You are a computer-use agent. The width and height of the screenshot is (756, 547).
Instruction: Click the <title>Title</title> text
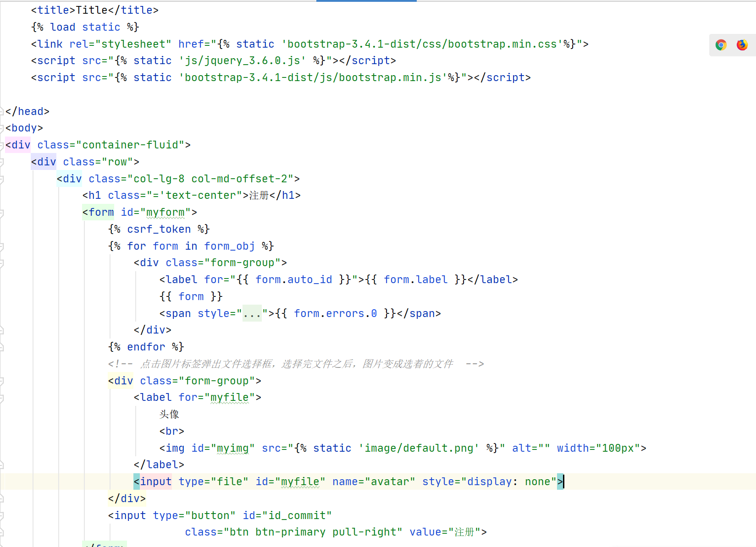coord(95,10)
